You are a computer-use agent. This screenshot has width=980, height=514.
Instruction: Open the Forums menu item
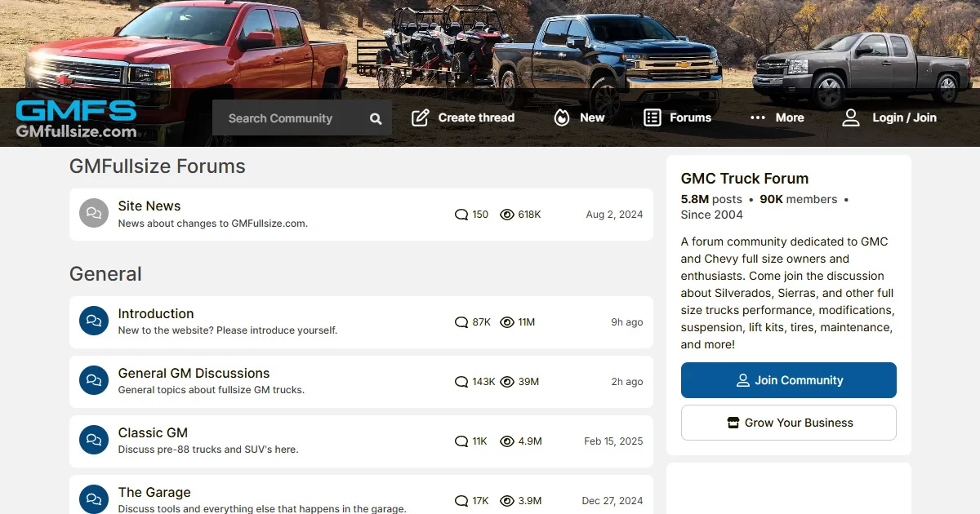click(x=677, y=117)
